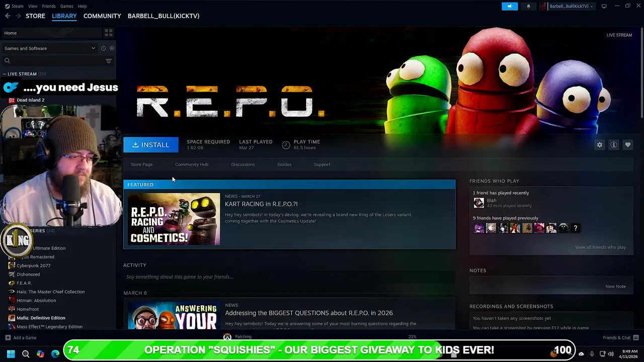The image size is (644, 362).
Task: Go forward with the right arrow navigation icon
Action: pos(19,16)
